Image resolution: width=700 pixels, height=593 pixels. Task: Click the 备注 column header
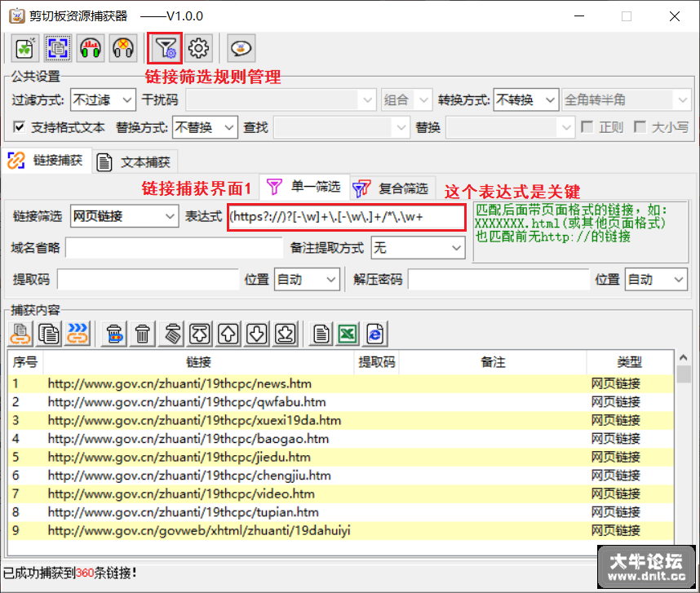493,362
